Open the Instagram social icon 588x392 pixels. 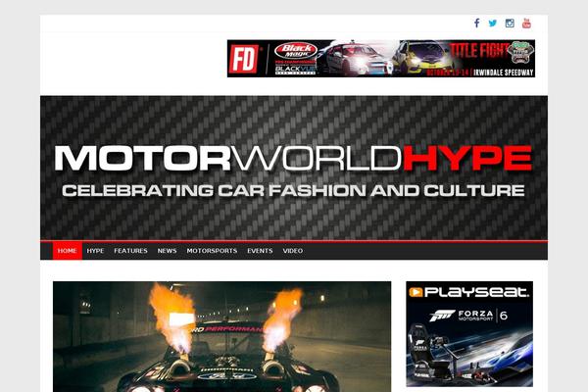tap(510, 24)
